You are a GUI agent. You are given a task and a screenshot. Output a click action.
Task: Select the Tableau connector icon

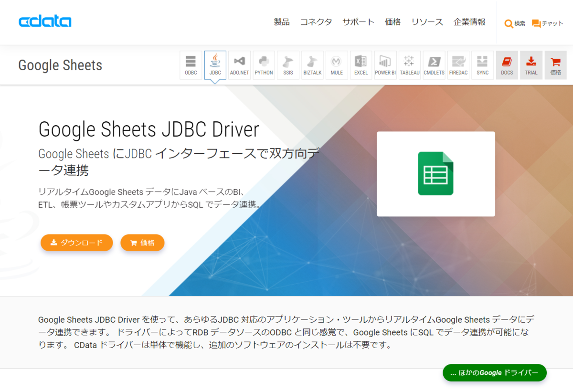click(410, 65)
